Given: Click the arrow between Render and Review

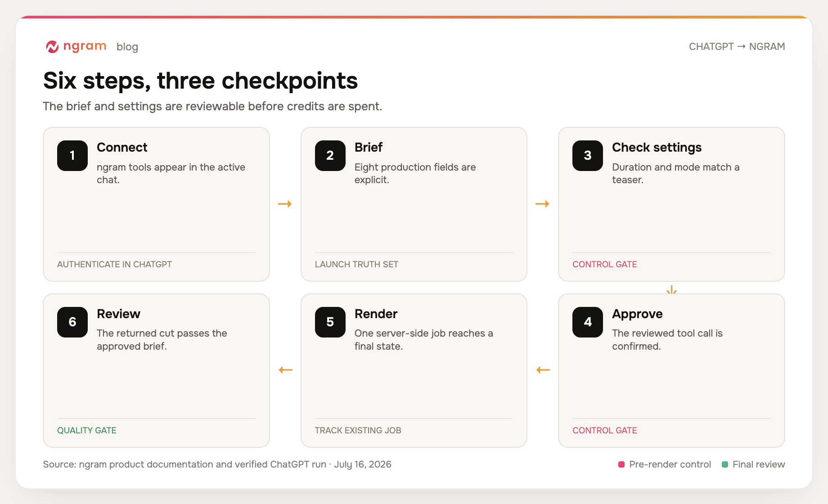Looking at the screenshot, I should tap(286, 370).
